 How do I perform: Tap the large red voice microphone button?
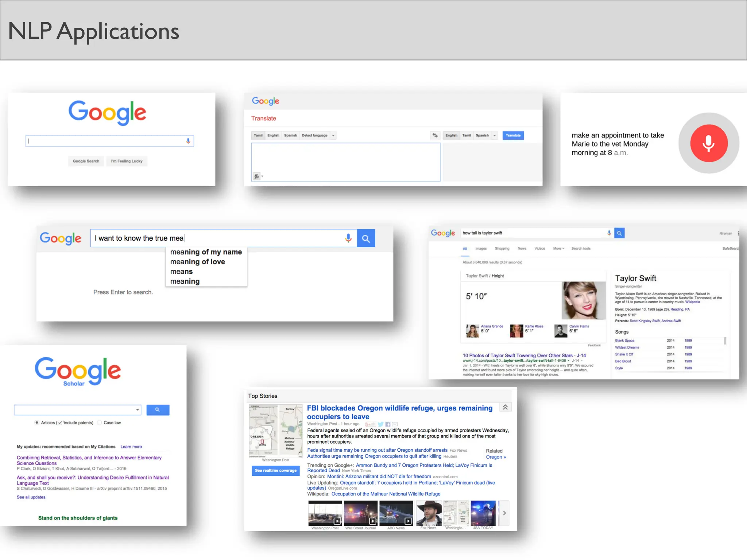709,143
